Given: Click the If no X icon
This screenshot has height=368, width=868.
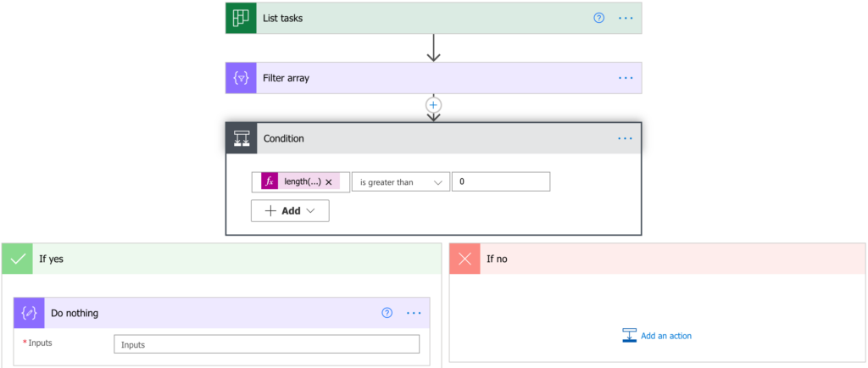Looking at the screenshot, I should pyautogui.click(x=465, y=259).
